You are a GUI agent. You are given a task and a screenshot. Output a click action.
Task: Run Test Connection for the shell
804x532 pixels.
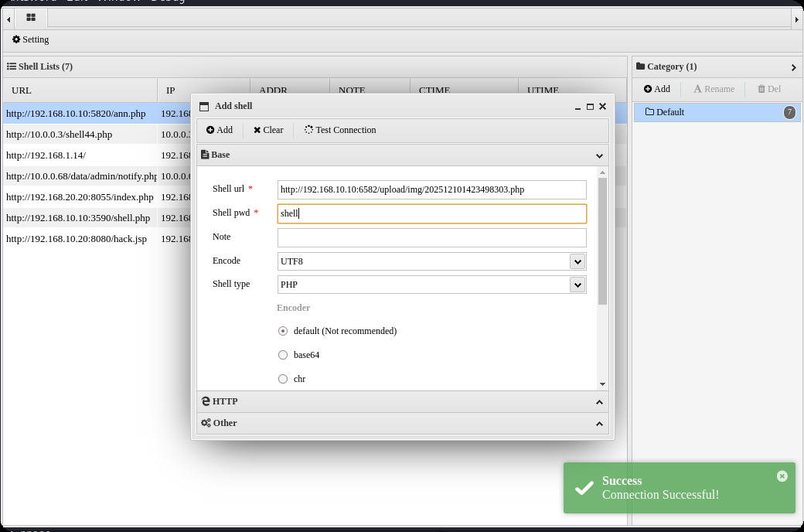pos(340,130)
